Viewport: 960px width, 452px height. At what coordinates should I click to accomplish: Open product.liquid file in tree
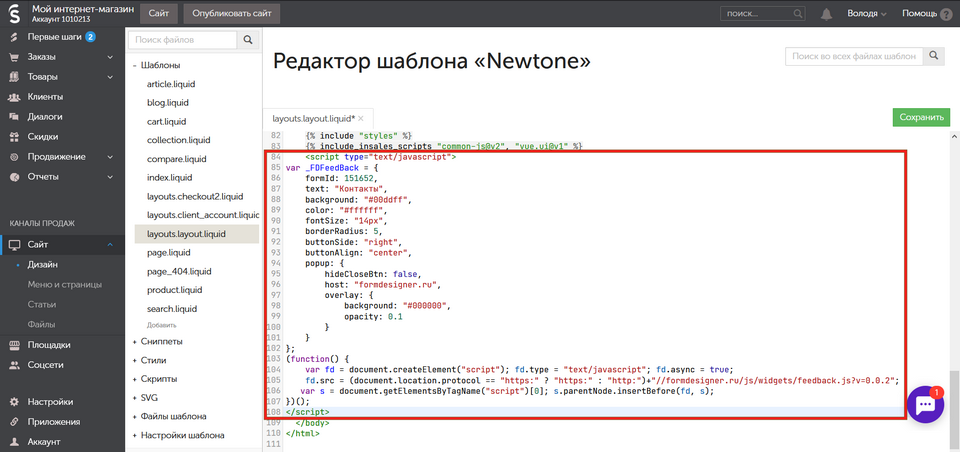[x=174, y=290]
